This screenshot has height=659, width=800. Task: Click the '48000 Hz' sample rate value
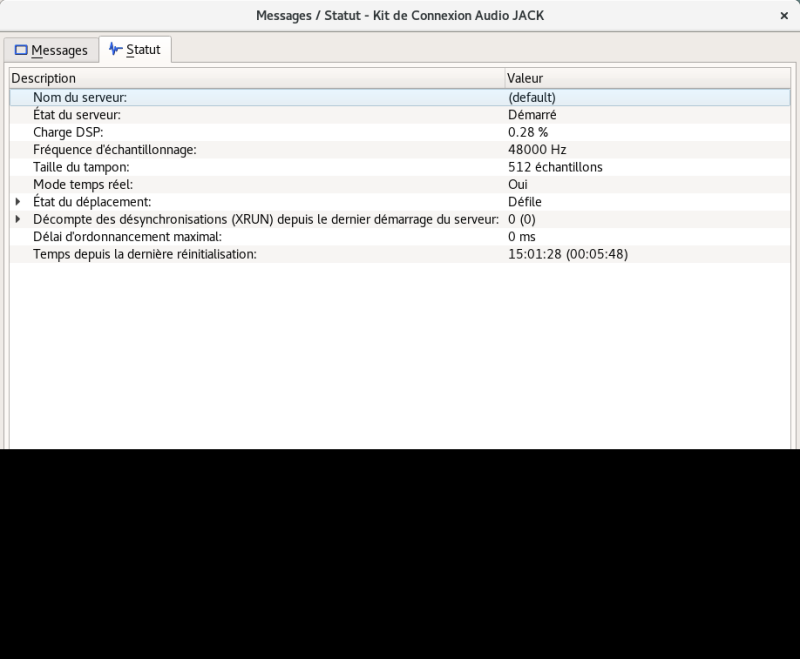point(537,149)
